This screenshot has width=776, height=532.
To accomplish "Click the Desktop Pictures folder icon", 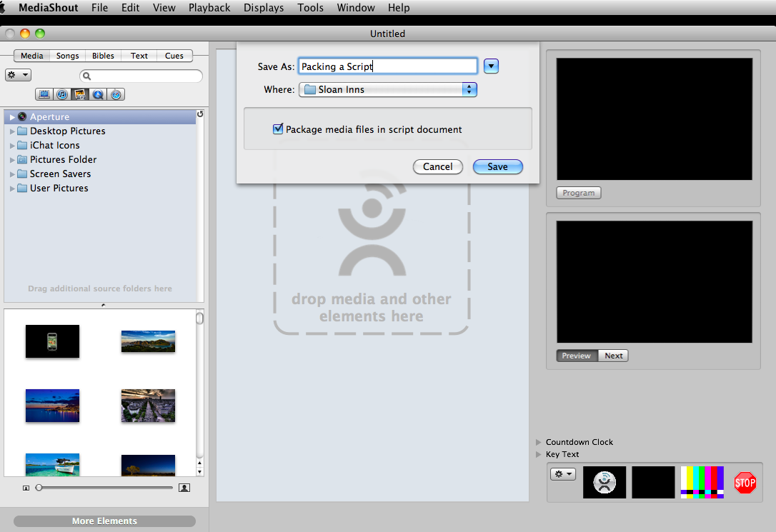I will click(x=22, y=131).
